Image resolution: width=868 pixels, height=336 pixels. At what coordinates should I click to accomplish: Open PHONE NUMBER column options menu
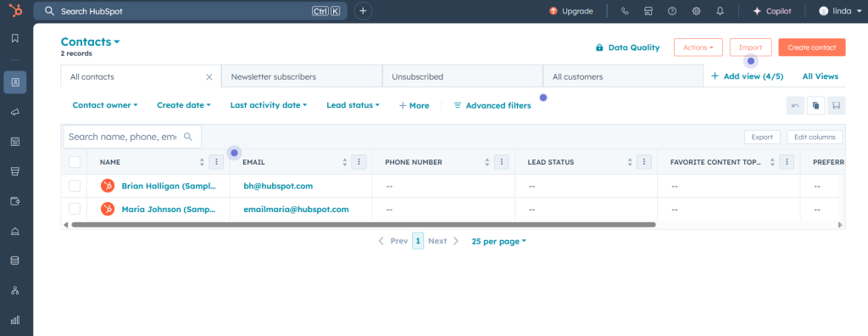click(502, 162)
